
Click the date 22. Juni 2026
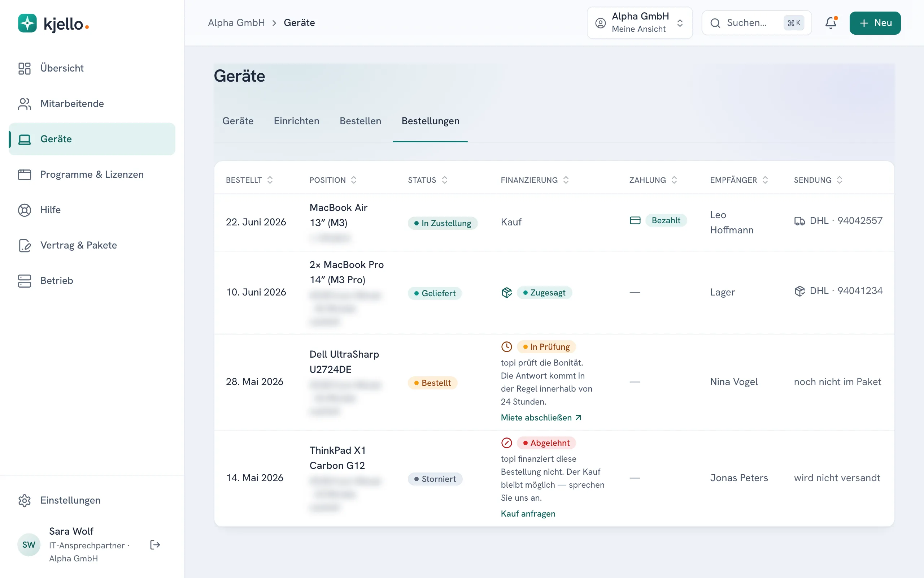[256, 222]
